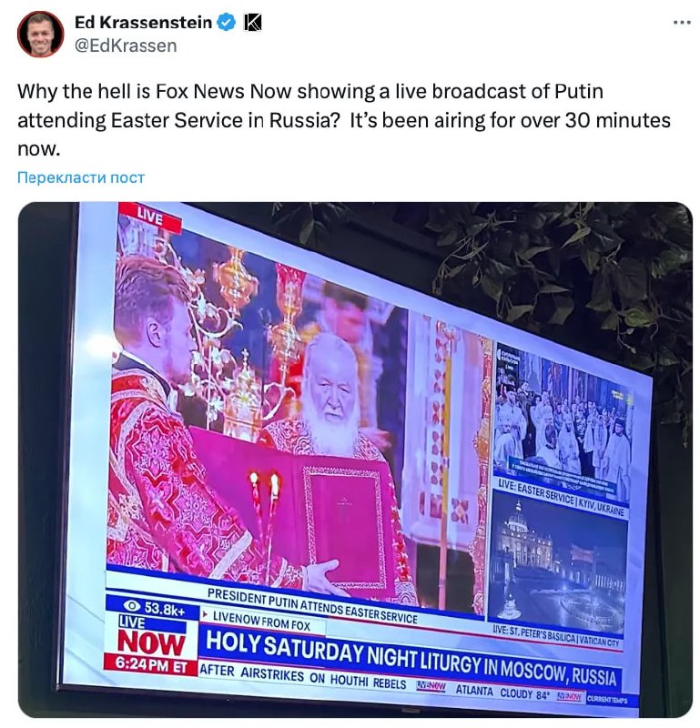Click the "Перекласти пост" translate link
This screenshot has width=700, height=728.
tap(81, 177)
